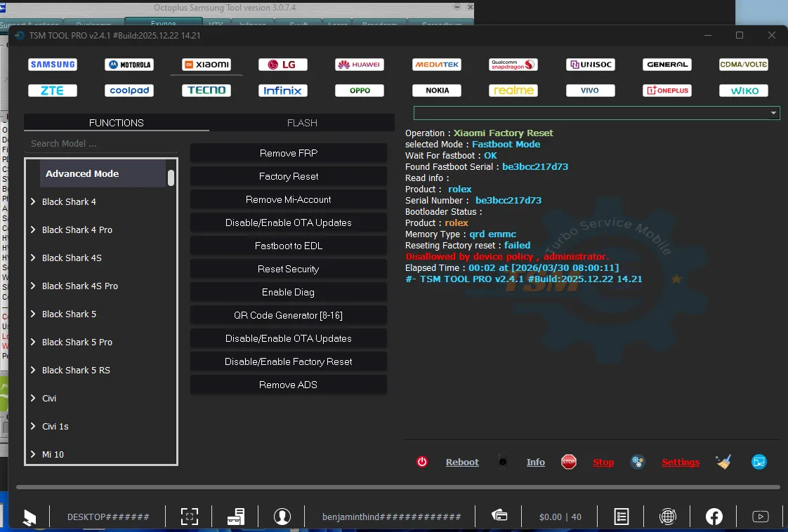The height and width of the screenshot is (532, 788).
Task: Expand the Black Shark 4 Pro tree item
Action: [x=33, y=230]
